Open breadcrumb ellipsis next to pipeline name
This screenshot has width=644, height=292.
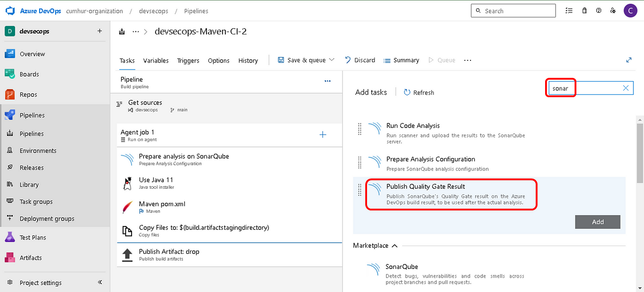tap(135, 32)
